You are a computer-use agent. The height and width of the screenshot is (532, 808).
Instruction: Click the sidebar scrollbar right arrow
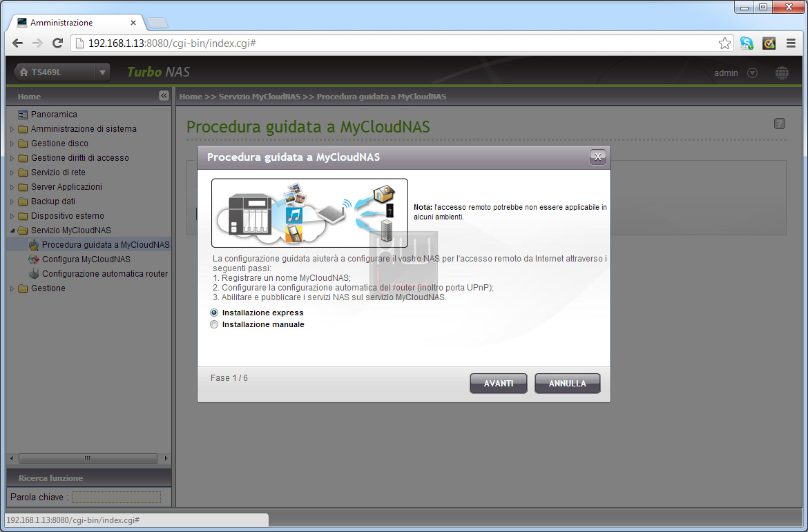click(x=166, y=458)
